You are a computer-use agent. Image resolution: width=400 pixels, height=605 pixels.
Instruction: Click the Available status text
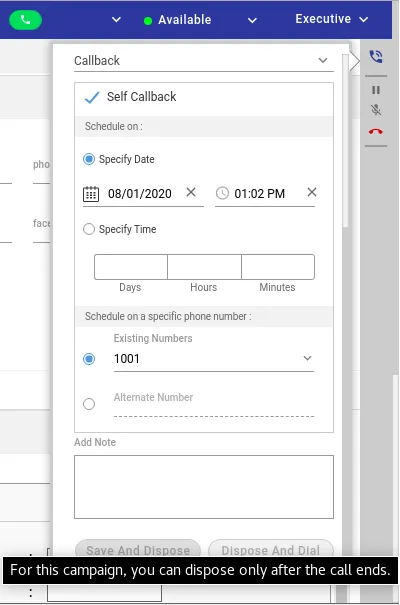(185, 20)
